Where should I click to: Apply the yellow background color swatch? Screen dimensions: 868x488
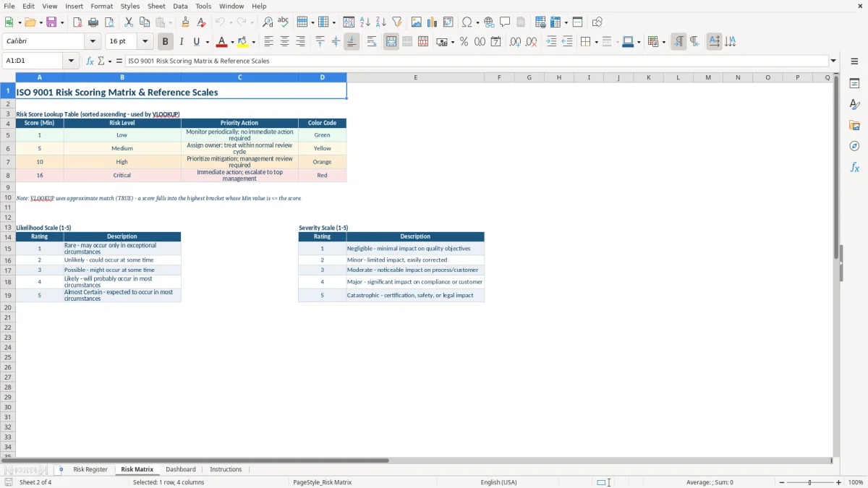[x=243, y=42]
